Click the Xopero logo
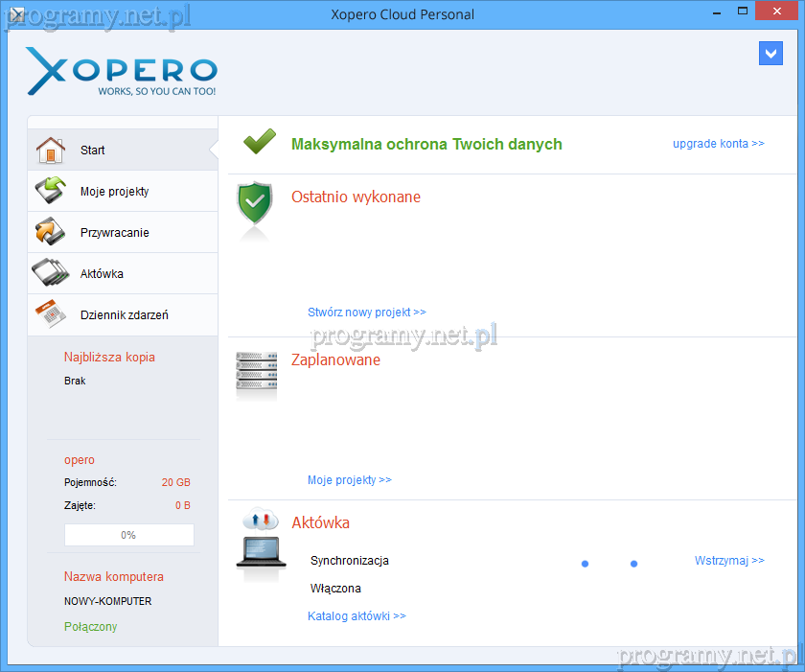Image resolution: width=805 pixels, height=672 pixels. pyautogui.click(x=122, y=71)
